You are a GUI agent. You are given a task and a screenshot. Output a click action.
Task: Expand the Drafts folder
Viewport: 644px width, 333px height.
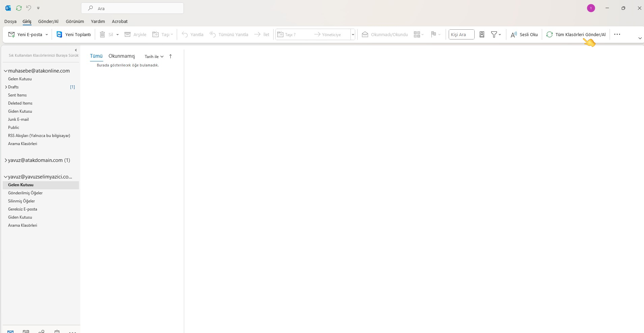[6, 87]
